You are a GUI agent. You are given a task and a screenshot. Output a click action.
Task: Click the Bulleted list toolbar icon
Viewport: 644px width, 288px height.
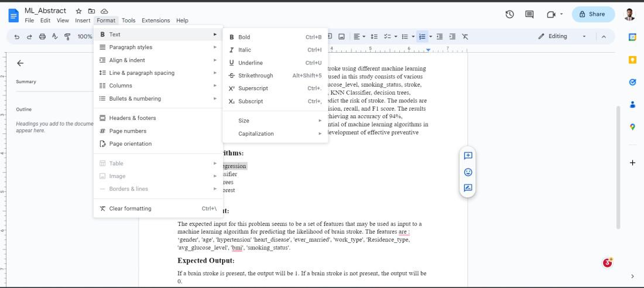click(x=405, y=36)
